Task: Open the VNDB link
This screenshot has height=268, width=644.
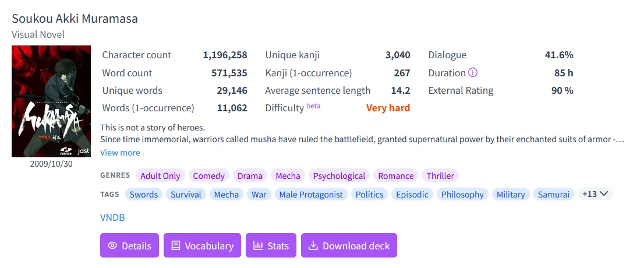Action: [x=112, y=217]
